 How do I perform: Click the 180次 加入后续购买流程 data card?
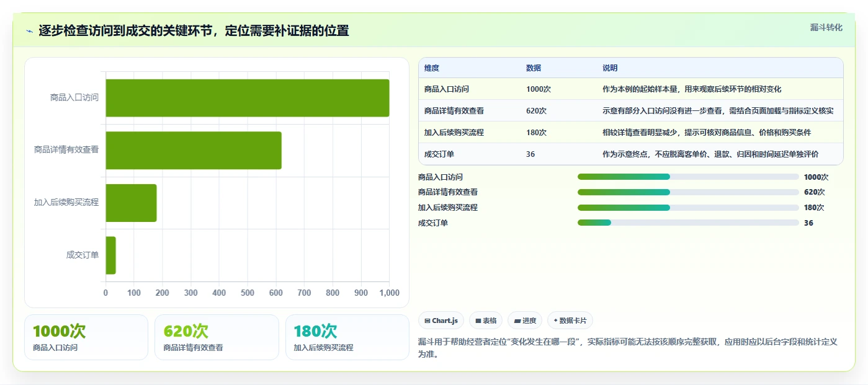pyautogui.click(x=347, y=337)
